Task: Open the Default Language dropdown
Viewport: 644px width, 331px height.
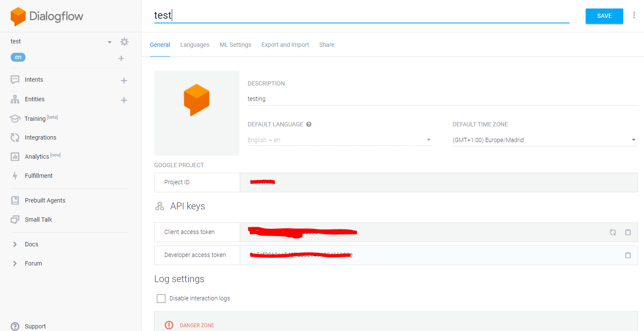Action: coord(340,140)
